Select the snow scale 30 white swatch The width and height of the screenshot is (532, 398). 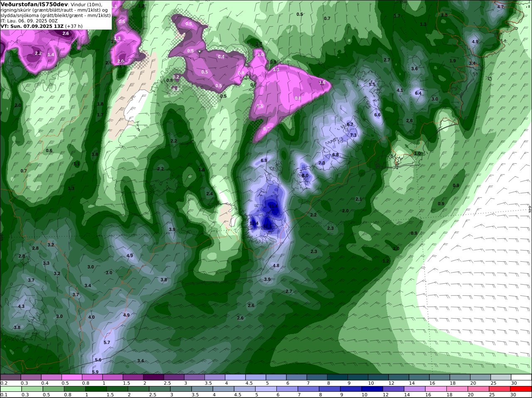[x=521, y=377]
